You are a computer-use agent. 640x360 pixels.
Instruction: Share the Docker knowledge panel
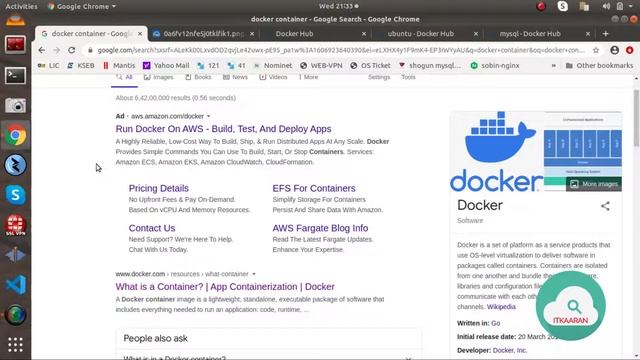click(x=605, y=206)
